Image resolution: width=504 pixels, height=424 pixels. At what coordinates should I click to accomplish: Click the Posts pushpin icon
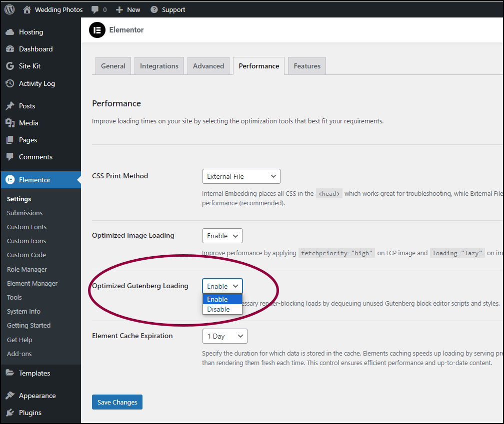(x=10, y=106)
